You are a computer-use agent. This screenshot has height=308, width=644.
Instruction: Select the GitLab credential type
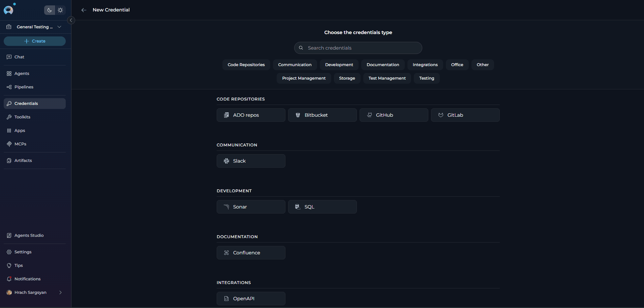(465, 115)
